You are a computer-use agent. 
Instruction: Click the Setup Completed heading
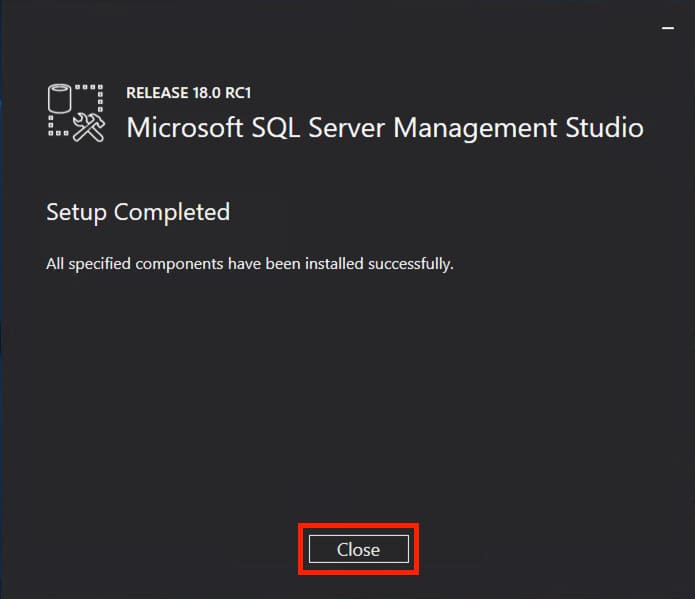(138, 212)
